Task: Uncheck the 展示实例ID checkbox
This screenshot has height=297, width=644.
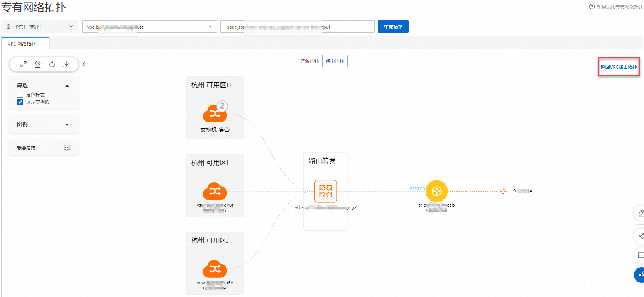Action: 20,102
